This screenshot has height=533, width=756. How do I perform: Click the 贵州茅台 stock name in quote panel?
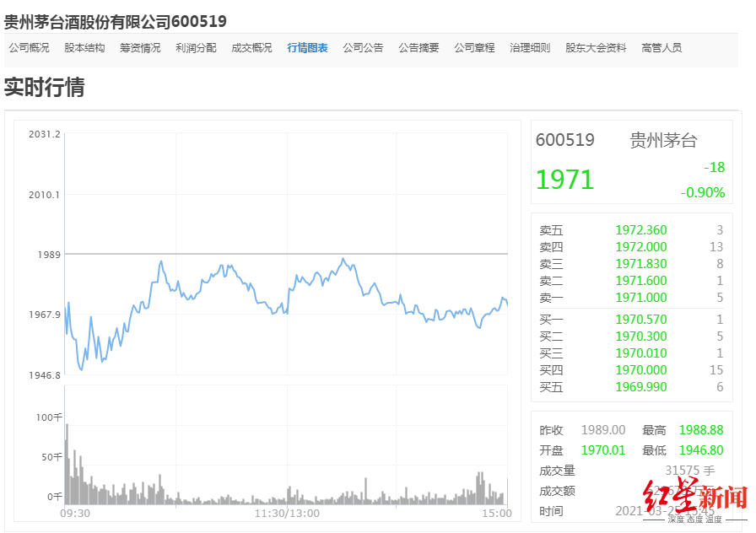coord(663,141)
